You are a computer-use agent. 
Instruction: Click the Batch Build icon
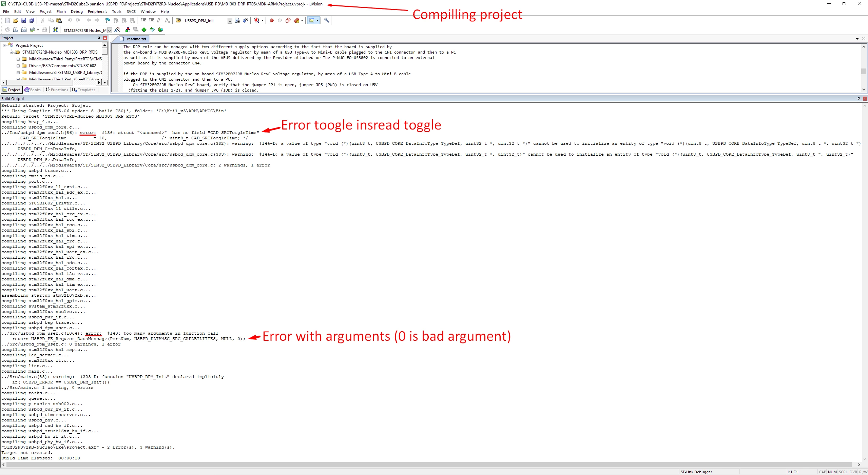click(x=32, y=30)
